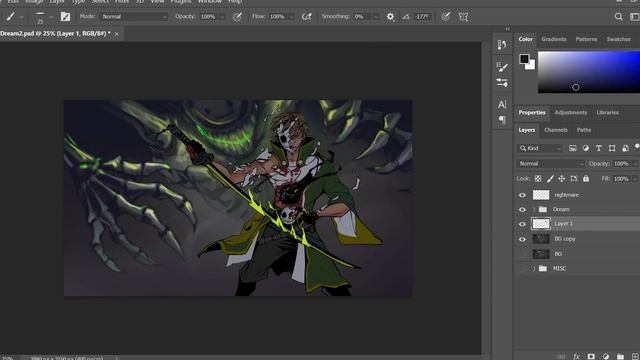Open the Character panel icon

click(502, 104)
